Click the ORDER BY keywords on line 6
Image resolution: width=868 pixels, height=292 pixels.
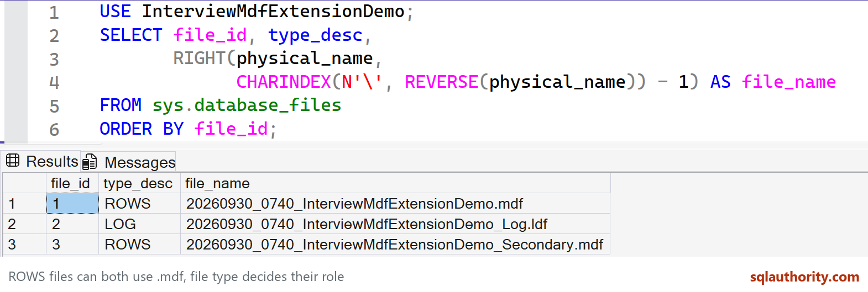pos(142,129)
